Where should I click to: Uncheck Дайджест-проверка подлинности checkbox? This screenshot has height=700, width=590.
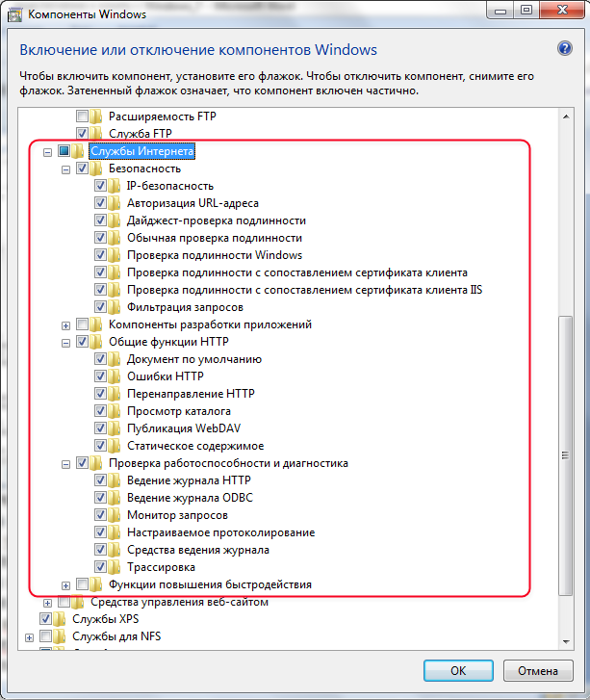[x=100, y=220]
